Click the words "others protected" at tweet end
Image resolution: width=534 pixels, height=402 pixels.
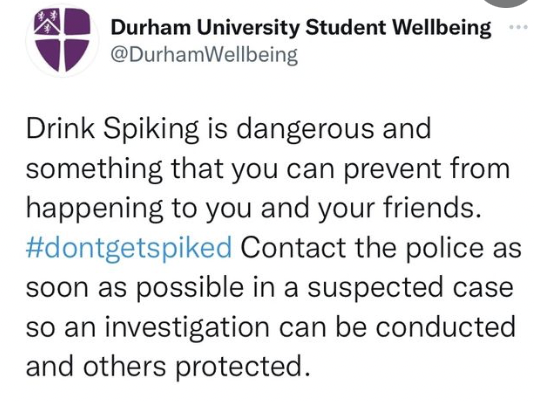pyautogui.click(x=192, y=366)
